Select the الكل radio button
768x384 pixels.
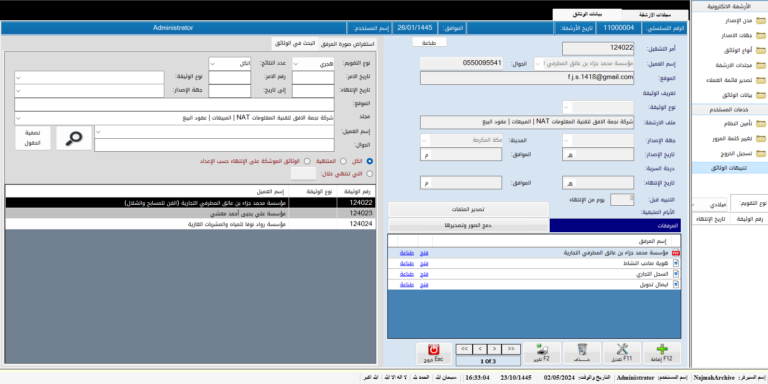[369, 161]
